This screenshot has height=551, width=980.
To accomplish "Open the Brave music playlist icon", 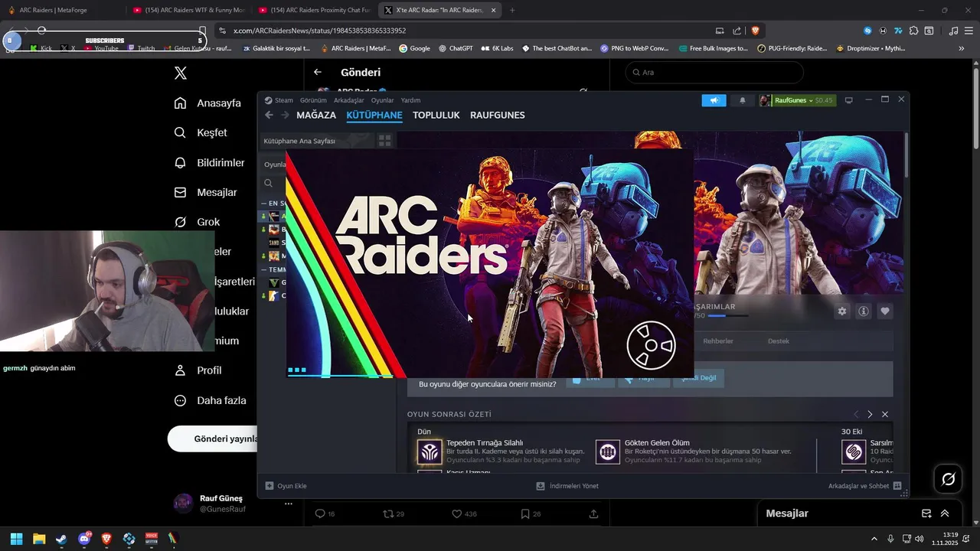I will click(x=953, y=31).
